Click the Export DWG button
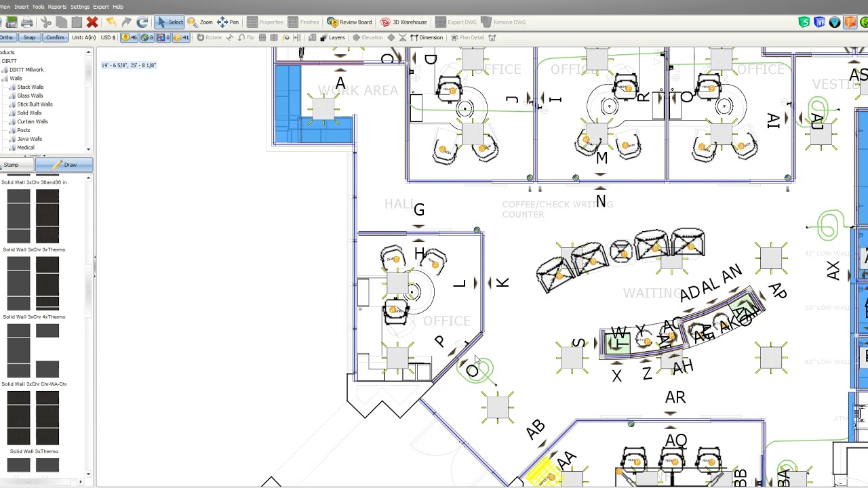The image size is (868, 488). pos(456,22)
